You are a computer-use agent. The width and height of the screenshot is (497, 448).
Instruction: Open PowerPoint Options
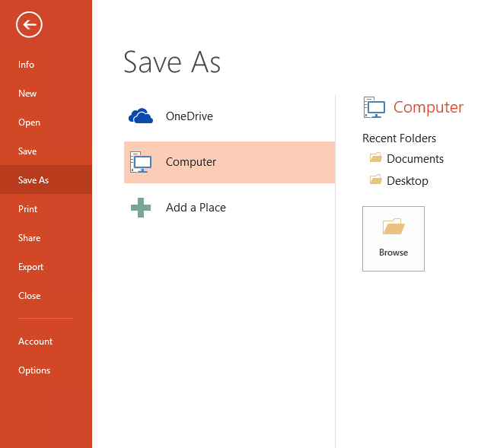click(34, 370)
